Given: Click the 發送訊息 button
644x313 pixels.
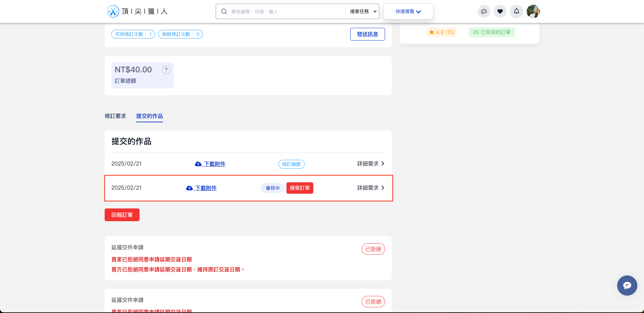Looking at the screenshot, I should (367, 34).
